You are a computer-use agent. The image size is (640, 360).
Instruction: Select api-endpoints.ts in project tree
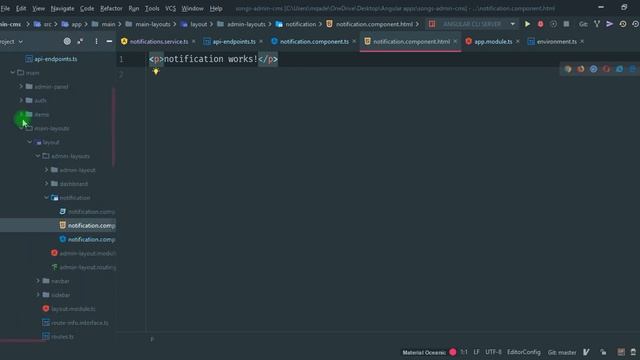pos(56,59)
